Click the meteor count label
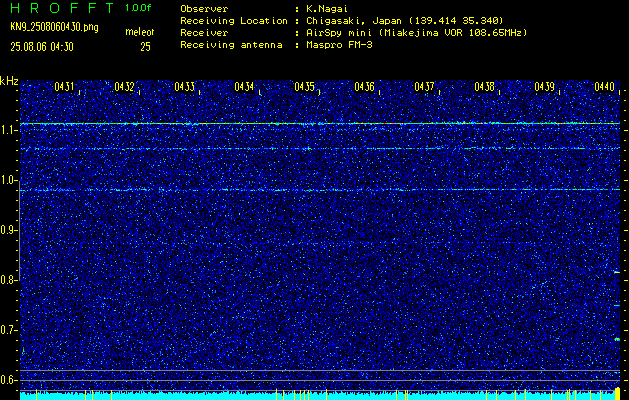This screenshot has width=629, height=400. 139,32
